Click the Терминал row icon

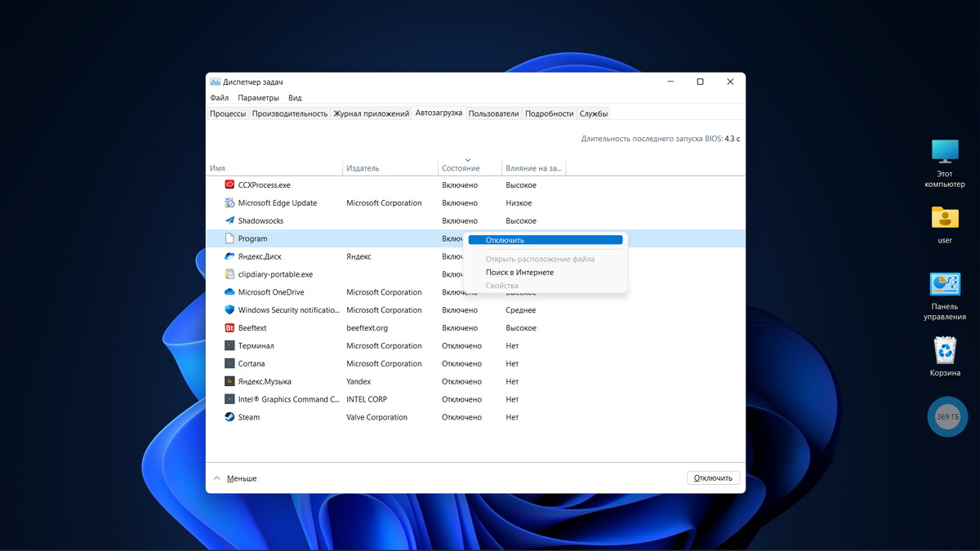pos(229,346)
